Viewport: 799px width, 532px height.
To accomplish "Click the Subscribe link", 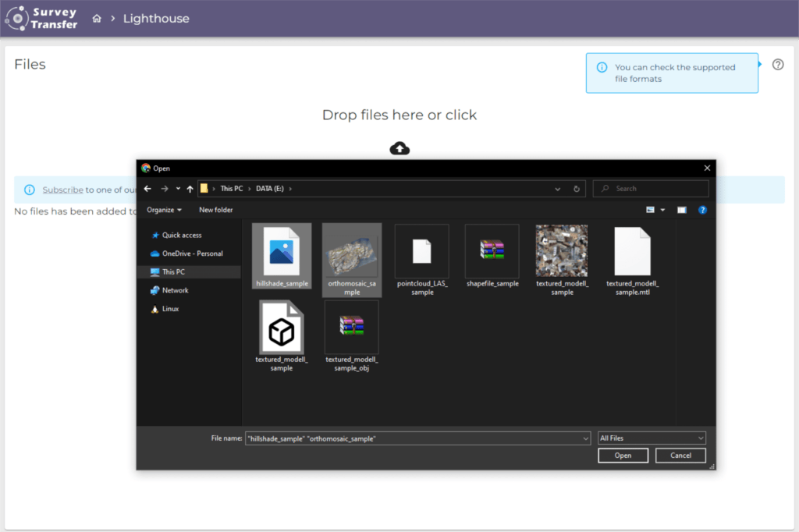I will pos(62,190).
